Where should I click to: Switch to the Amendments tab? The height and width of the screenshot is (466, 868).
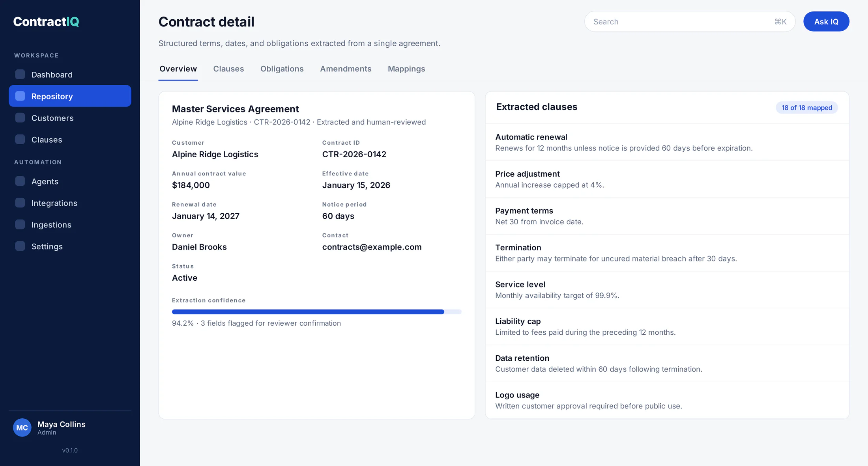[346, 69]
